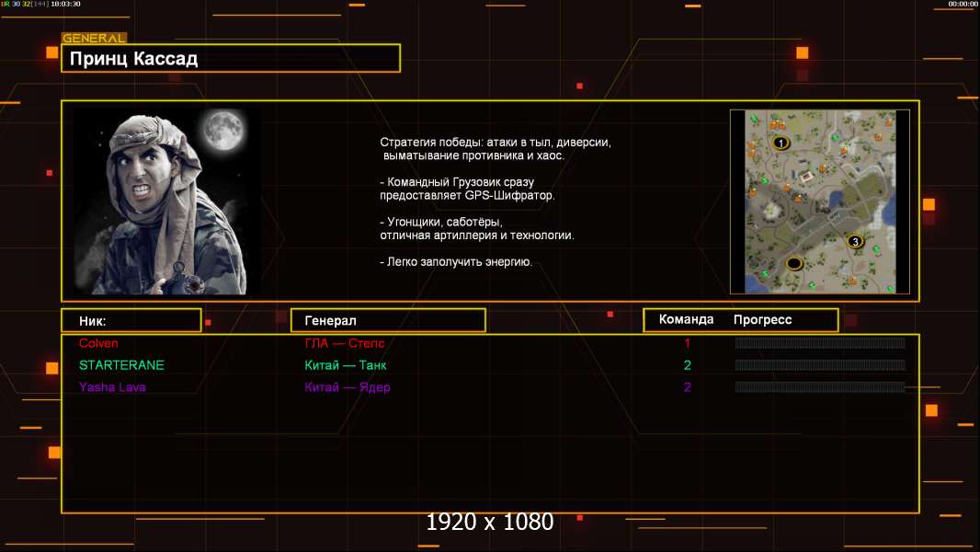
Task: Click the moon in Kassad's portrait
Action: (223, 130)
